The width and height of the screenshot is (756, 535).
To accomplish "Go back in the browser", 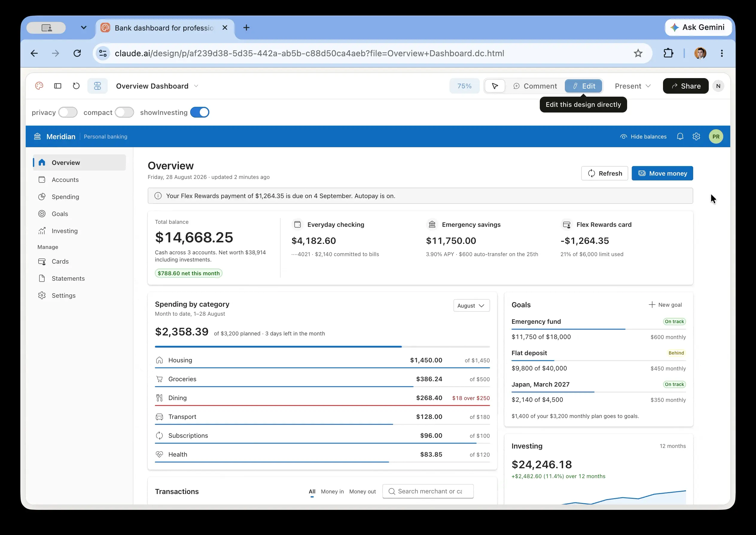I will (34, 53).
